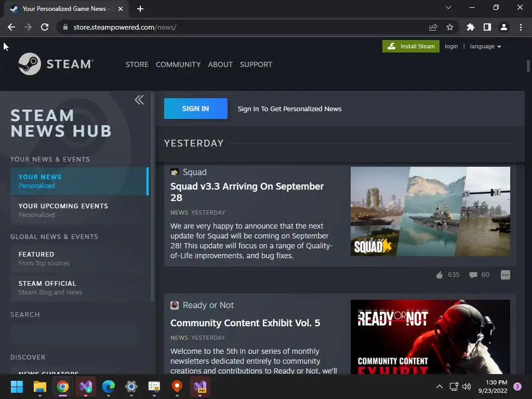View site info via the lock icon
The width and height of the screenshot is (532, 399).
coord(65,27)
